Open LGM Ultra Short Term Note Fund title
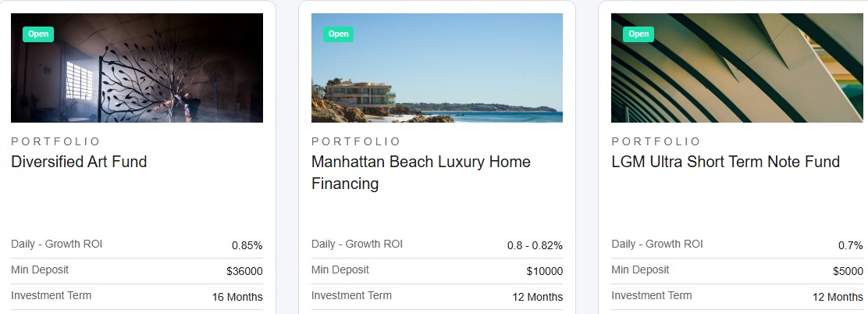The image size is (868, 314). [725, 162]
